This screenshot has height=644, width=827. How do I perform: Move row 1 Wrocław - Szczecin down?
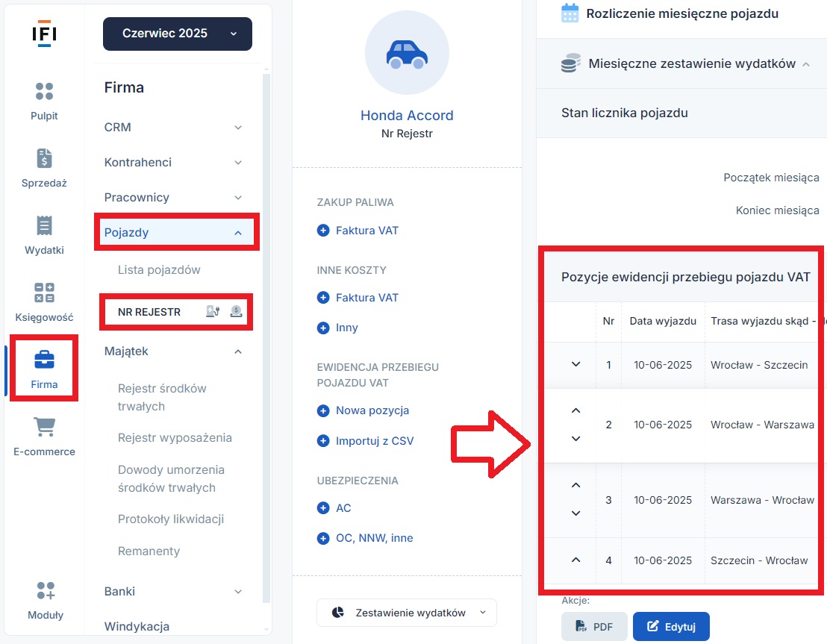pos(576,364)
